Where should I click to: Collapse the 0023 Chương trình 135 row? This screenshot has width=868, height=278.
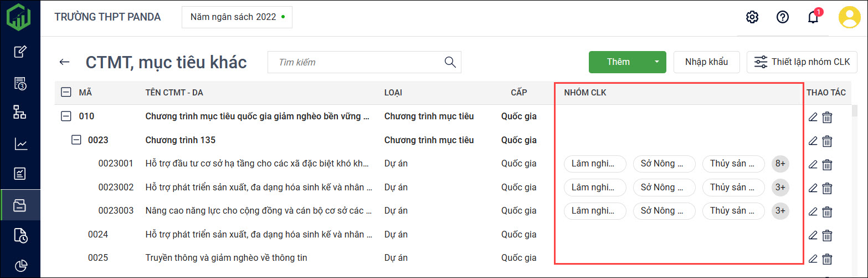76,140
